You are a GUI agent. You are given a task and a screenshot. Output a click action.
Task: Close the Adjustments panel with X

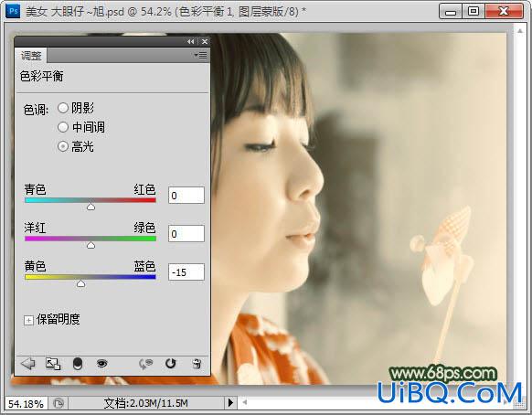(205, 41)
